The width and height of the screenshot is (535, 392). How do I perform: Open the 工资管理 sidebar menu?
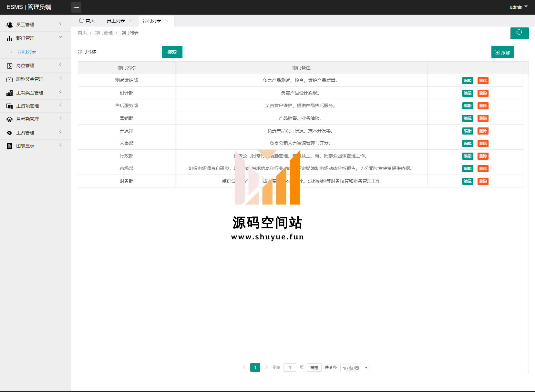(x=36, y=133)
